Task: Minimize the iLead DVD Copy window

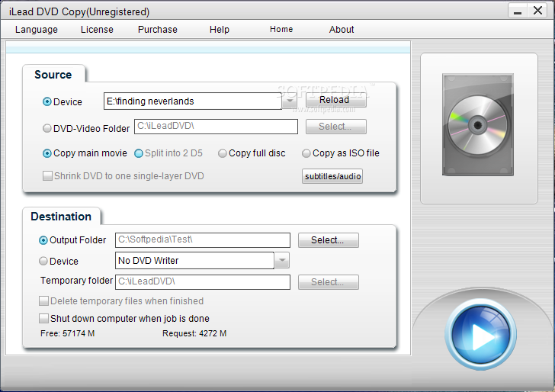Action: pyautogui.click(x=518, y=11)
